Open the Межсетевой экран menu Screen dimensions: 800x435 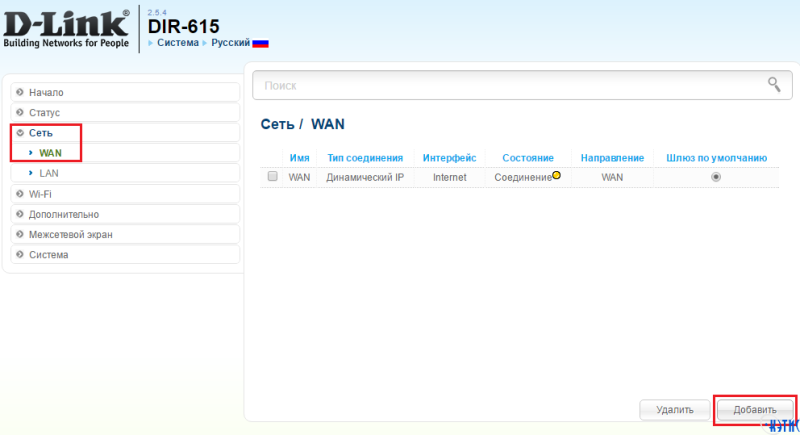click(70, 234)
